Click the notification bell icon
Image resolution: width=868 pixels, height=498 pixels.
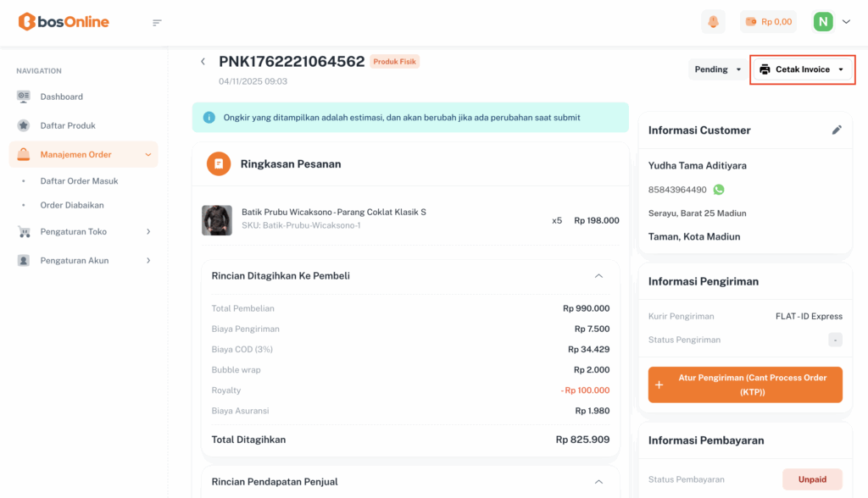click(713, 22)
